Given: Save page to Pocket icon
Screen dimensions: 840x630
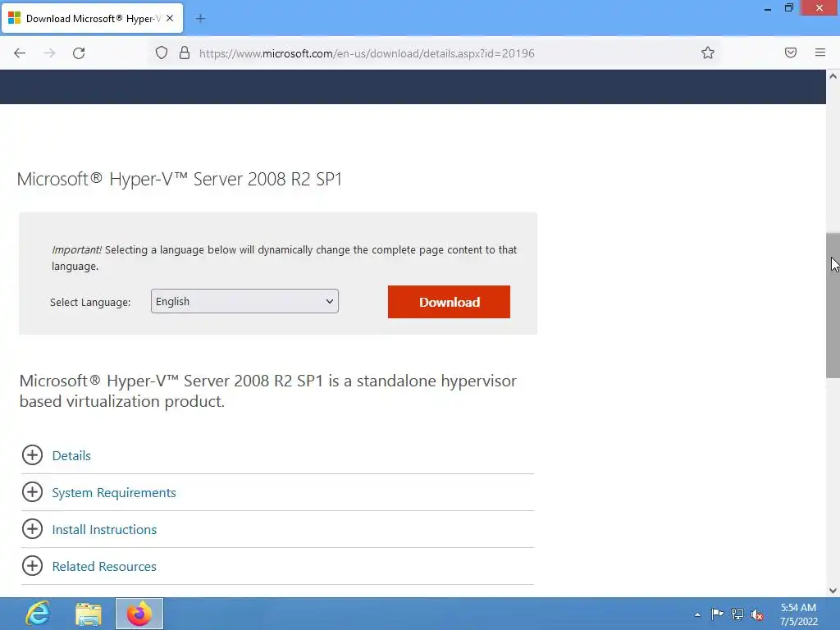Looking at the screenshot, I should coord(791,52).
